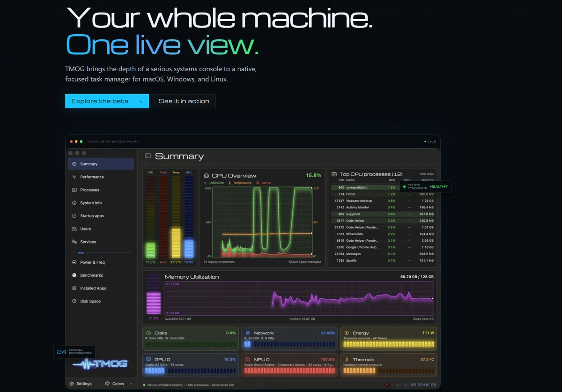This screenshot has height=392, width=562.
Task: Click the Services gears icon
Action: pos(74,242)
